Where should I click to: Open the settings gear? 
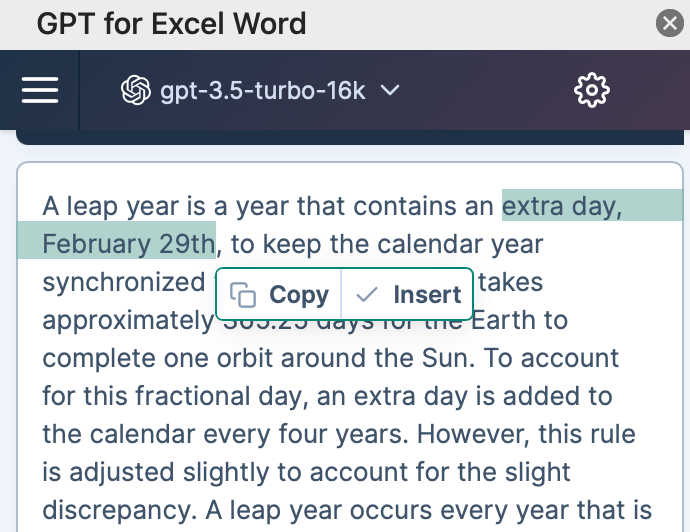pyautogui.click(x=592, y=90)
